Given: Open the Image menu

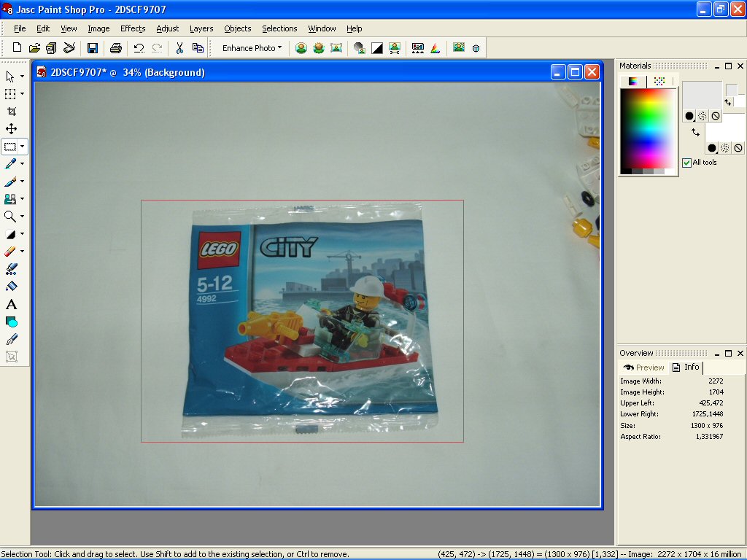Looking at the screenshot, I should (98, 28).
